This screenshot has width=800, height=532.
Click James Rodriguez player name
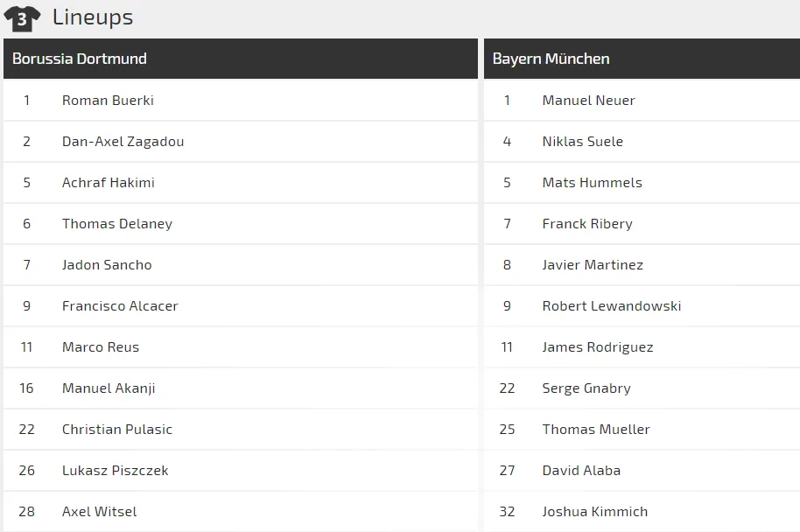click(x=597, y=347)
